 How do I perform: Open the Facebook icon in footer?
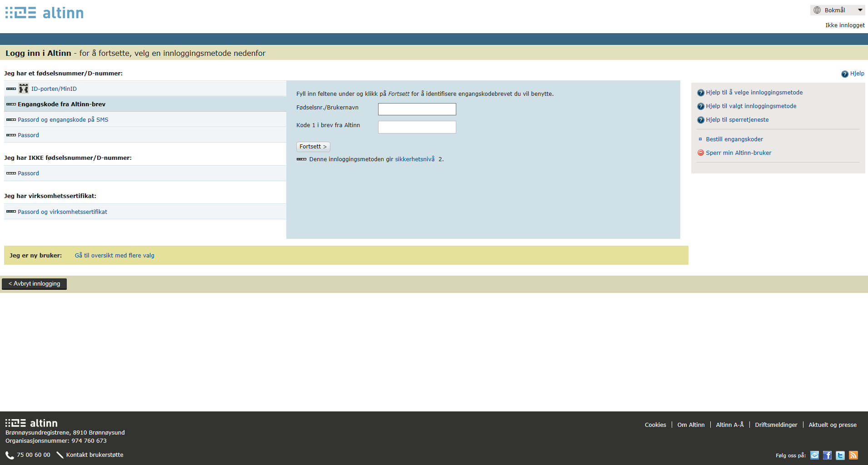(828, 455)
